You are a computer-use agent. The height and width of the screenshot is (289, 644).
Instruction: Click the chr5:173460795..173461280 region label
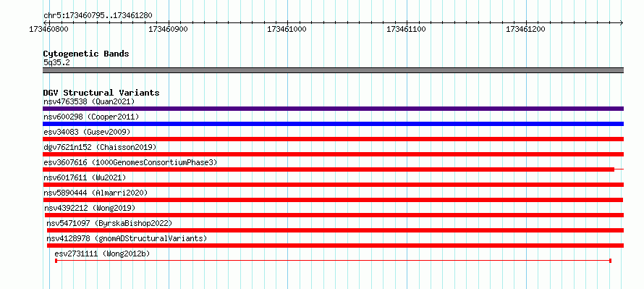[x=98, y=16]
